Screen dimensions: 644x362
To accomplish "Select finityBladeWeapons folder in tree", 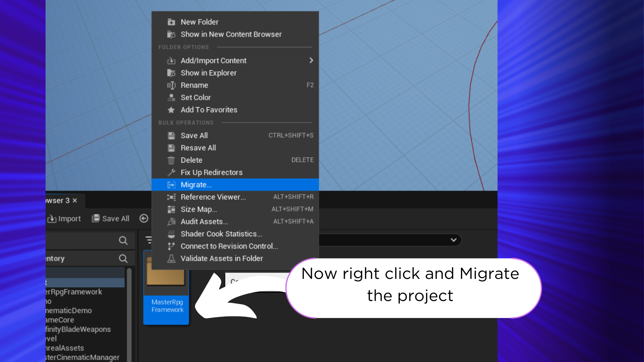I will click(78, 329).
